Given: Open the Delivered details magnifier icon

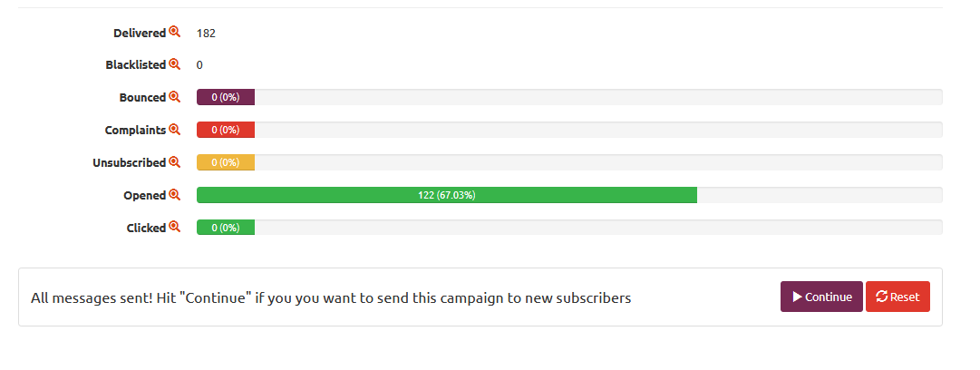Looking at the screenshot, I should pyautogui.click(x=174, y=32).
